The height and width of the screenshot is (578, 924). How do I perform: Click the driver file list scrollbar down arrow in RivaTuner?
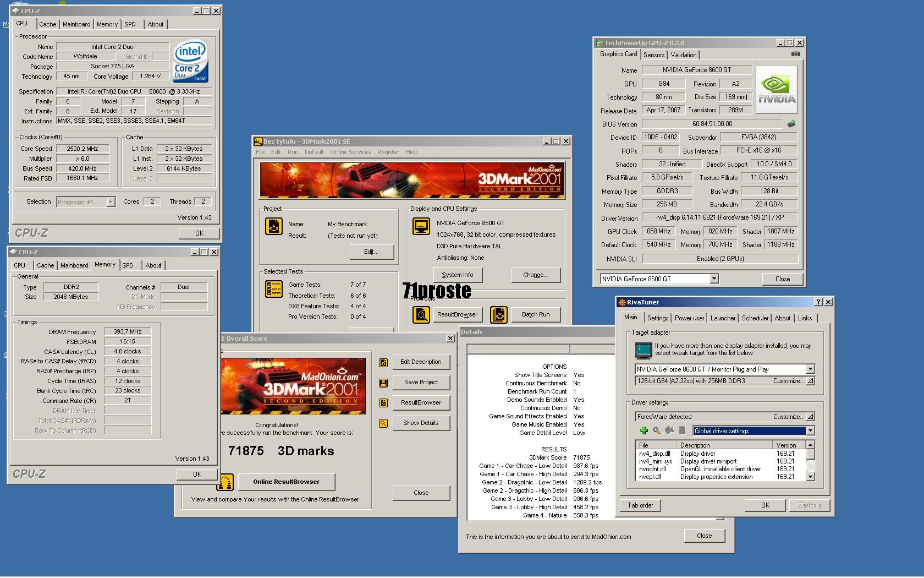click(810, 477)
